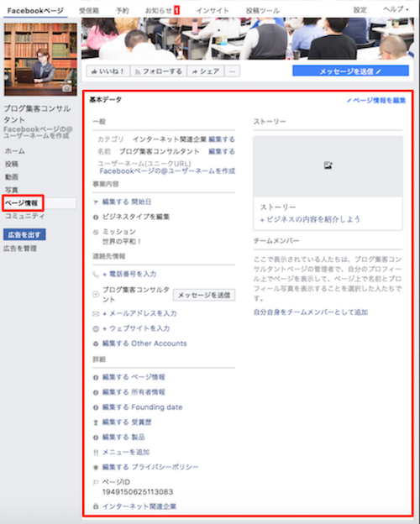
Task: Open the お知らせ tab with badge
Action: pos(162,10)
